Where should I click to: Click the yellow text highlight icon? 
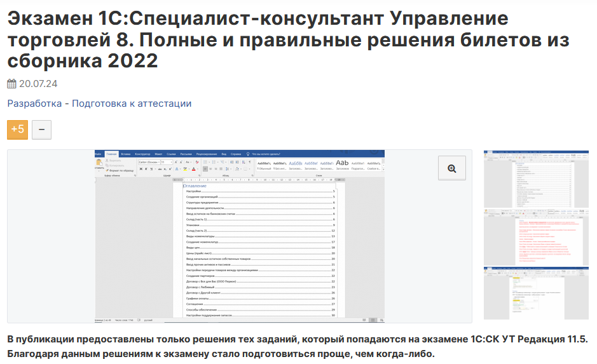click(184, 170)
